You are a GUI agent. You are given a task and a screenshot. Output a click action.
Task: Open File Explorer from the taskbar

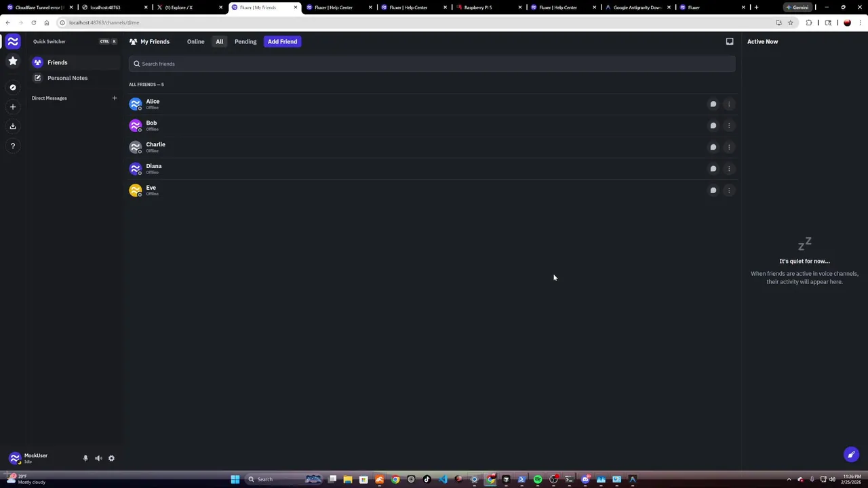348,479
